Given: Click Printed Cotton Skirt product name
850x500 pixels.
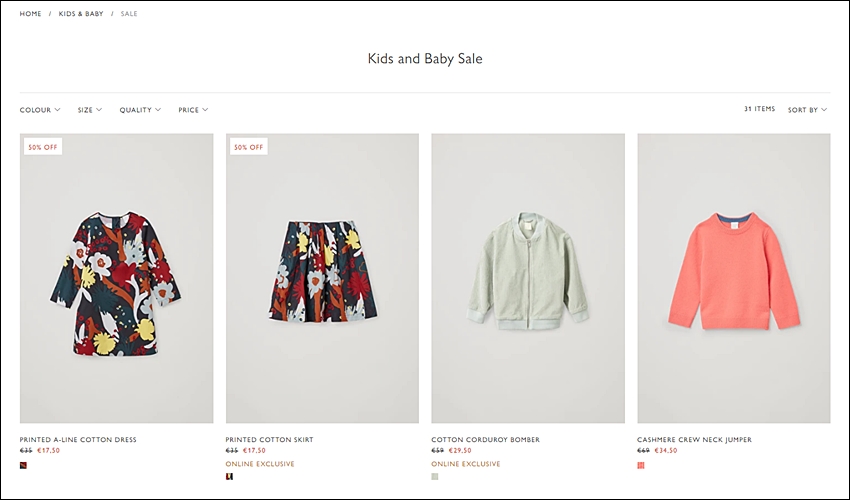Looking at the screenshot, I should tap(269, 439).
